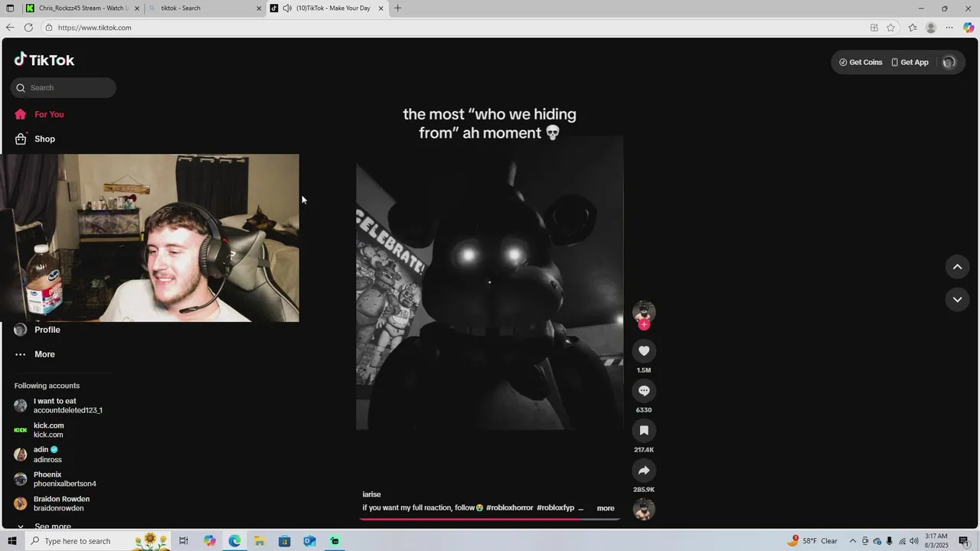Add this page to favorites with star

890,28
